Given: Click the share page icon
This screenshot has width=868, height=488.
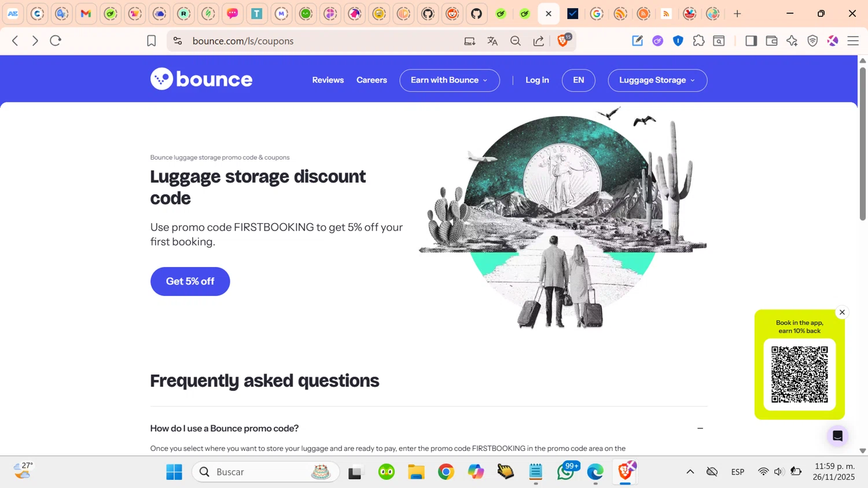Looking at the screenshot, I should (x=539, y=41).
